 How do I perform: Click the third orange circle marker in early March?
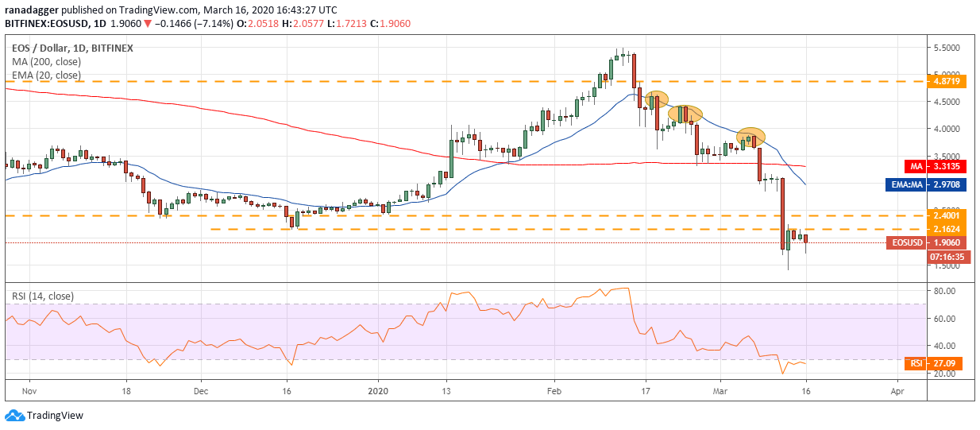[x=750, y=137]
